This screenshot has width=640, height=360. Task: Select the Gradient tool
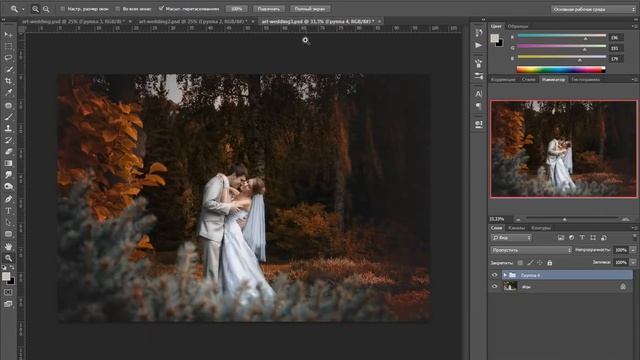[x=8, y=163]
